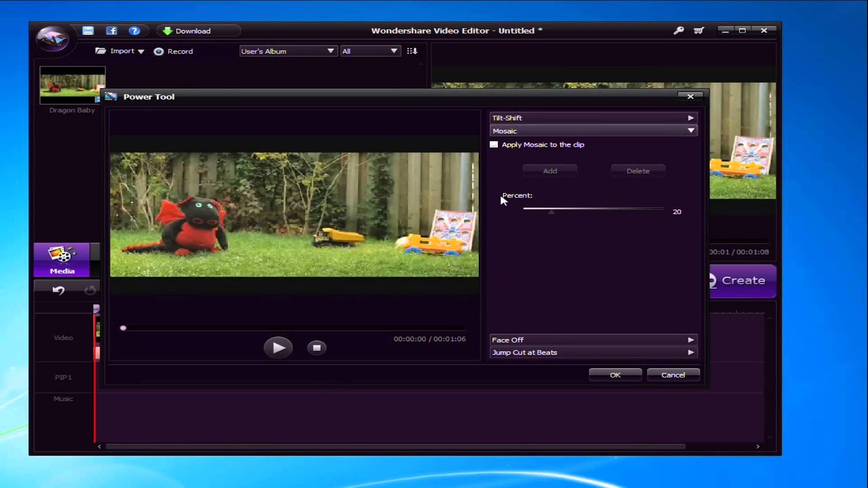This screenshot has height=488, width=868.
Task: Click the main preview image behind dialog
Action: (x=742, y=141)
